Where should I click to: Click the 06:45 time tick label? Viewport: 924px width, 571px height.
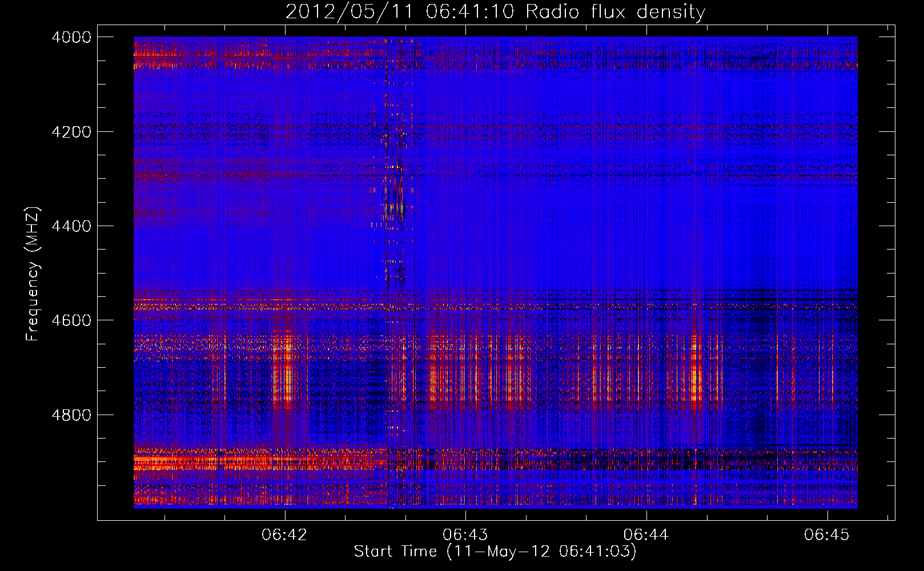click(827, 534)
